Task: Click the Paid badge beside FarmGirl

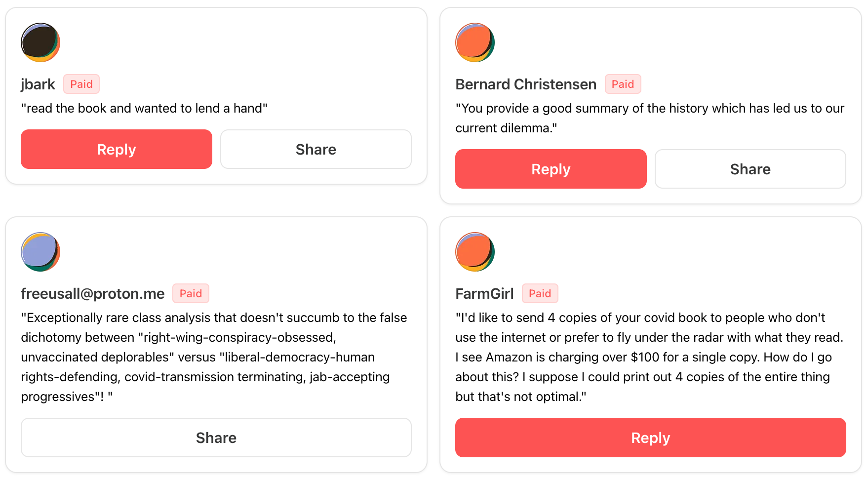Action: click(x=540, y=294)
